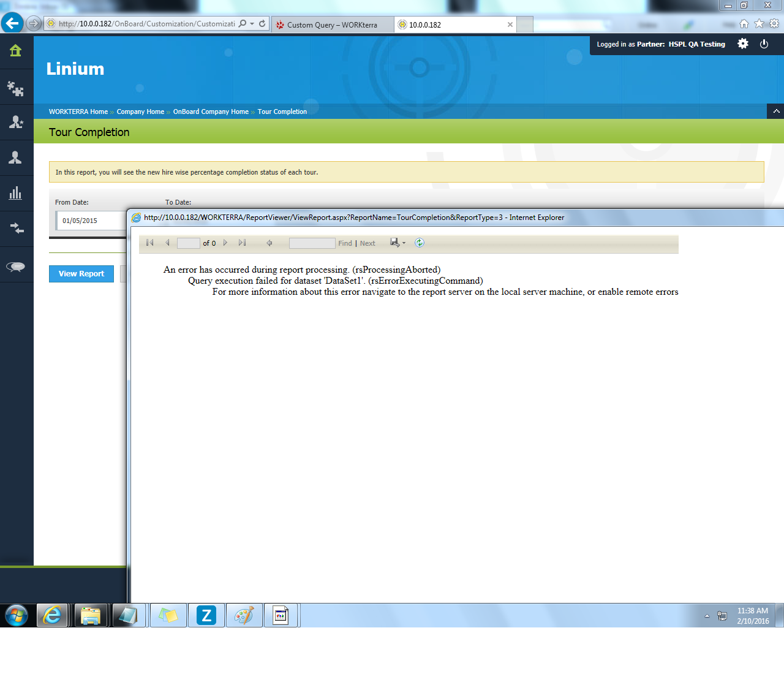Image resolution: width=784 pixels, height=674 pixels.
Task: Open the export save dropdown in report toolbar
Action: pos(398,243)
